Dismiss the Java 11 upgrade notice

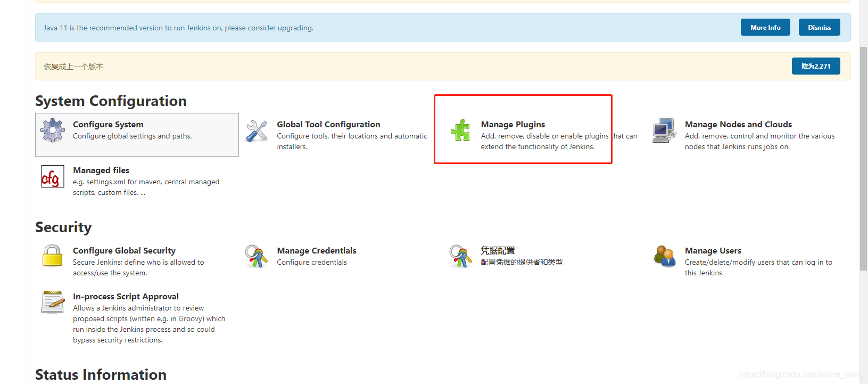tap(819, 27)
